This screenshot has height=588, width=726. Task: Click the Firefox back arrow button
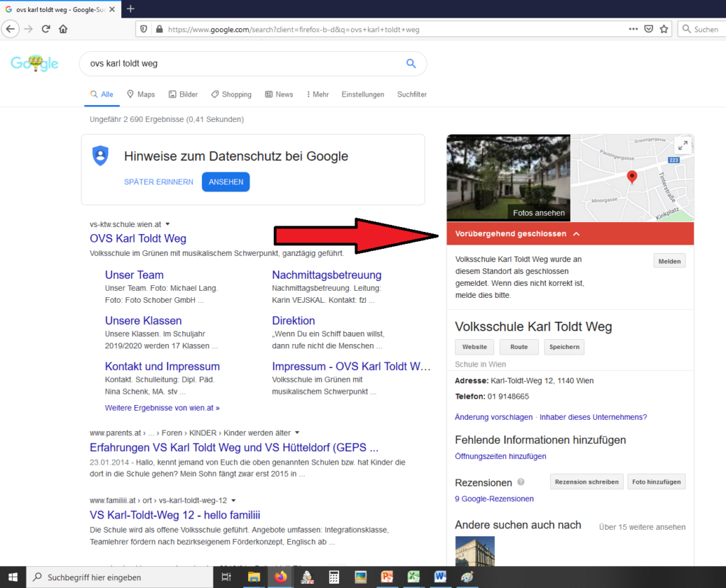tap(11, 29)
